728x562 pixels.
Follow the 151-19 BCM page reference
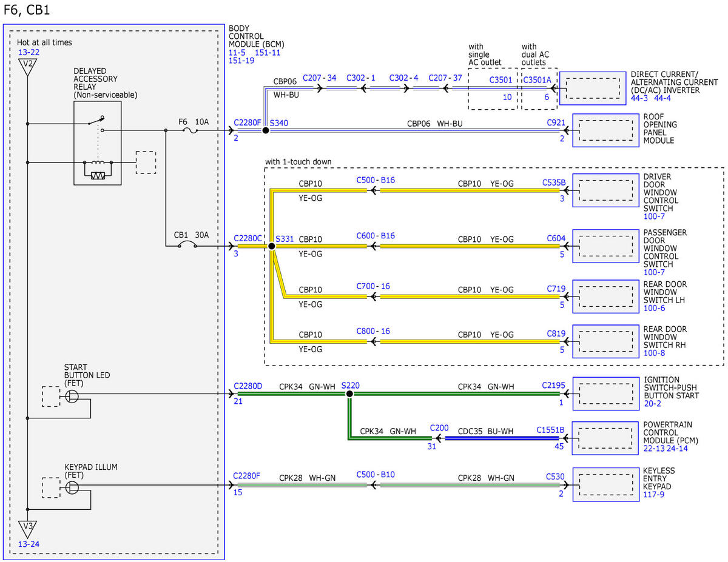click(241, 61)
